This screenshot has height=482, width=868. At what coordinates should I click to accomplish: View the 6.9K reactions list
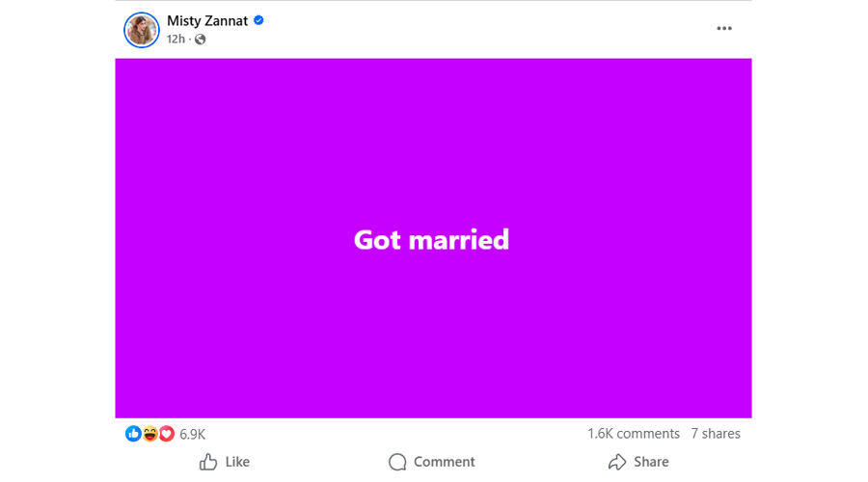[x=193, y=435]
